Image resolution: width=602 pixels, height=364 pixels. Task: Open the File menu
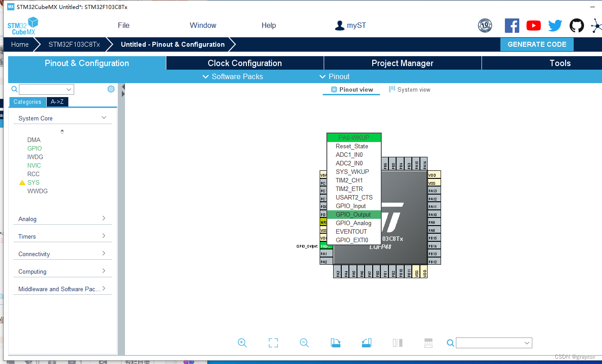(x=124, y=26)
